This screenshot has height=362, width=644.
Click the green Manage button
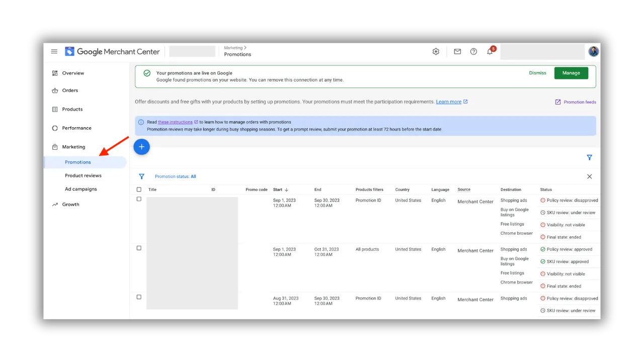571,73
